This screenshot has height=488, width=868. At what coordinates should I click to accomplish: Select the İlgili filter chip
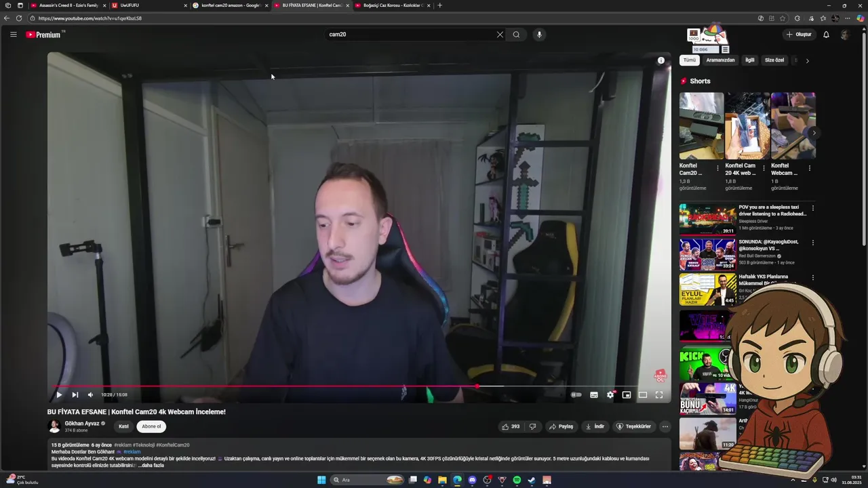pos(750,60)
